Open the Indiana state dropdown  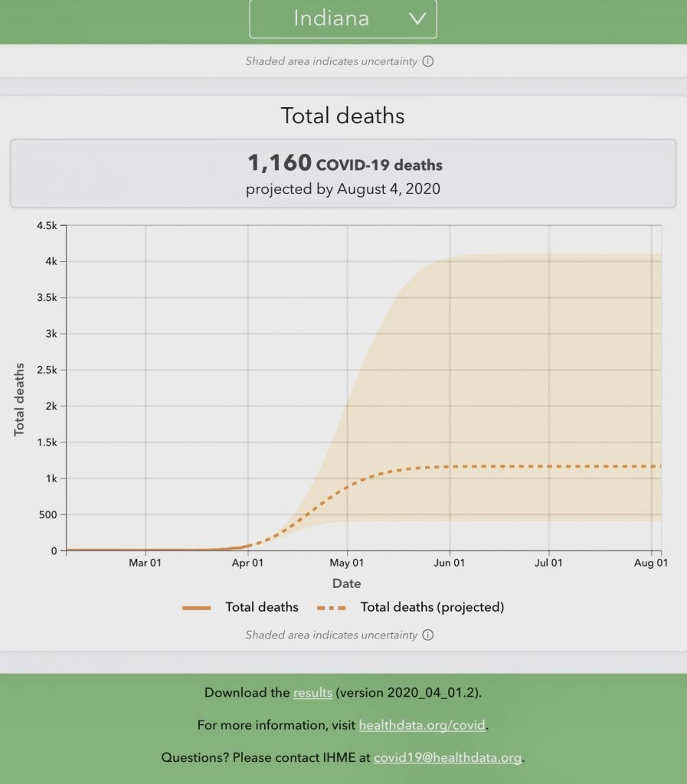click(343, 18)
